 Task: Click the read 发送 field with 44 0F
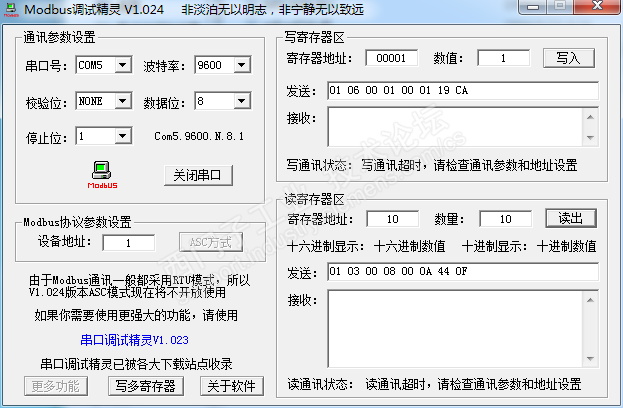pyautogui.click(x=463, y=272)
